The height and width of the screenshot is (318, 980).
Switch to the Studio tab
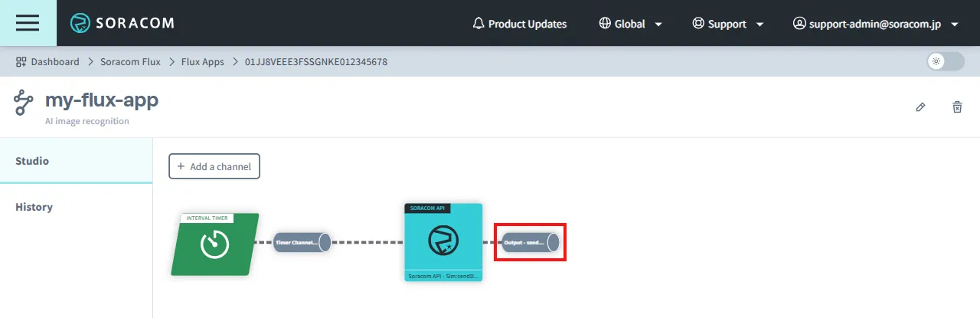click(77, 161)
